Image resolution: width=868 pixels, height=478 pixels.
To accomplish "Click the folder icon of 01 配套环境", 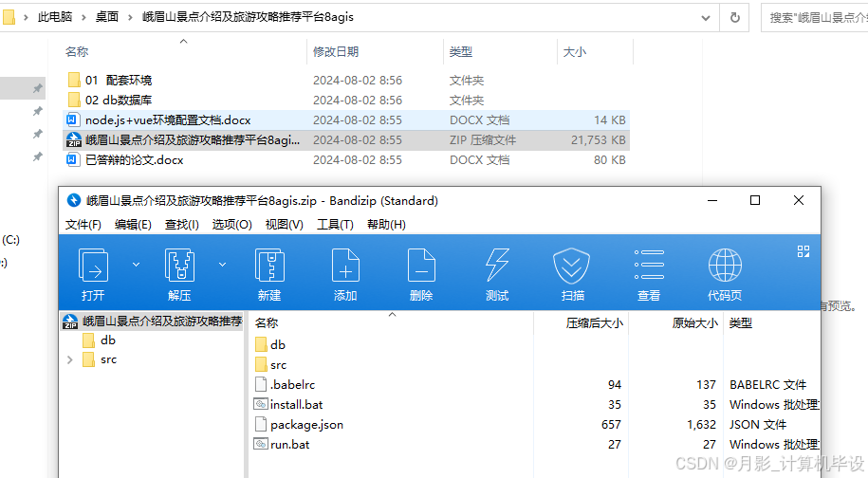I will (74, 80).
